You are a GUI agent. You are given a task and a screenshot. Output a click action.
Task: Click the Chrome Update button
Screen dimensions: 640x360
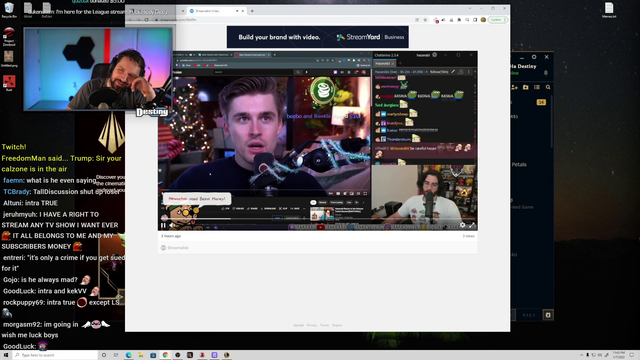coord(498,20)
